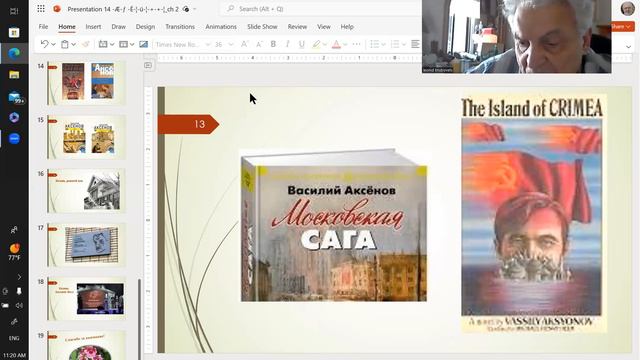Viewport: 640px width, 360px height.
Task: Select slide 18 thumbnail
Action: click(87, 298)
